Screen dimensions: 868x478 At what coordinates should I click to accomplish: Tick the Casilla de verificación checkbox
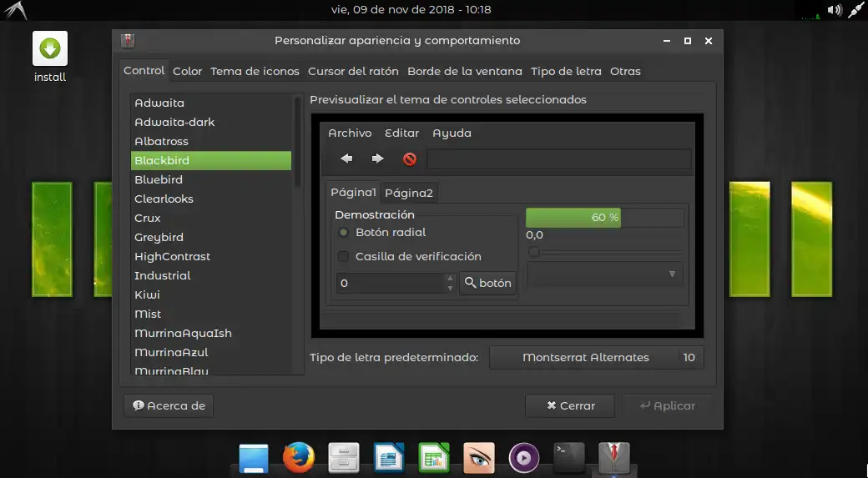click(x=344, y=256)
